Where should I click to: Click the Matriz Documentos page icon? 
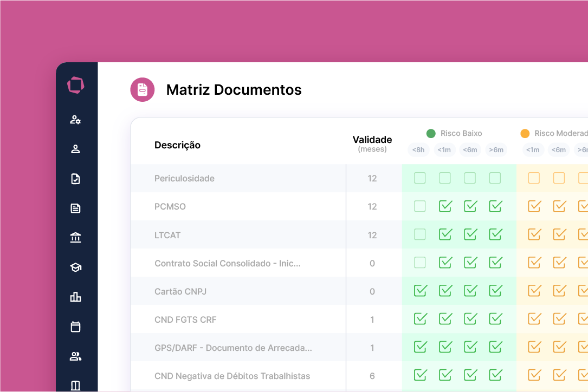pyautogui.click(x=142, y=89)
